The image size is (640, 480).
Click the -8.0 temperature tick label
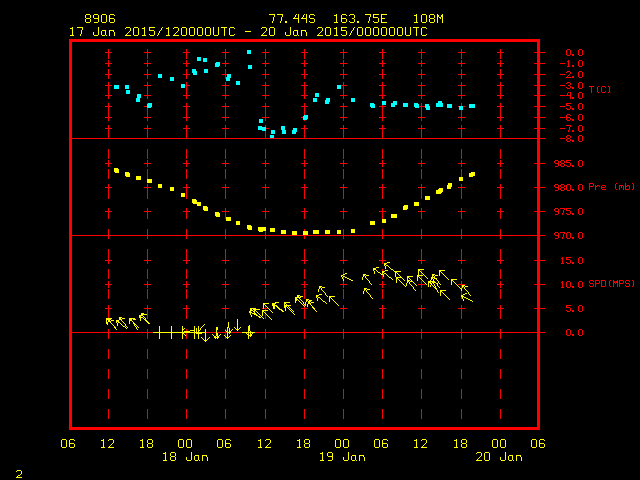571,139
